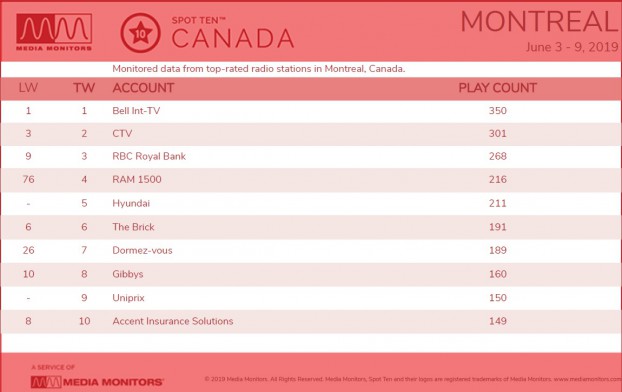Click the MONTREAL heading
Image resolution: width=622 pixels, height=392 pixels.
pyautogui.click(x=540, y=21)
